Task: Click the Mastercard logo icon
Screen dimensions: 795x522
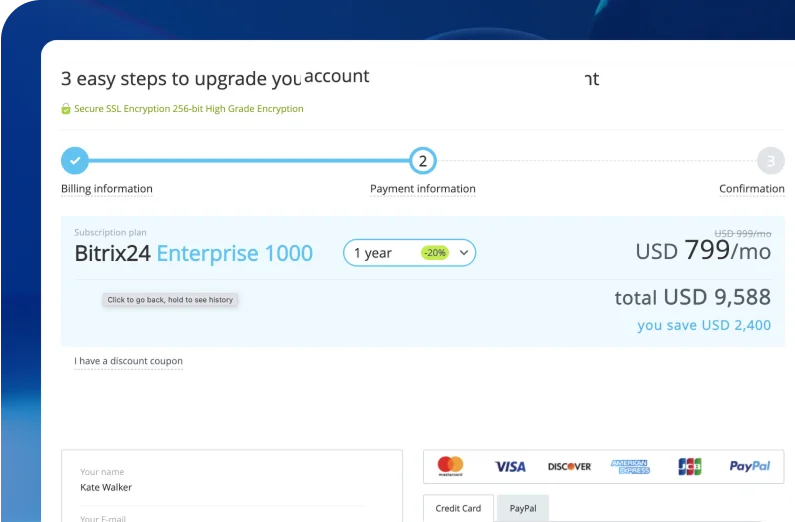Action: (450, 466)
